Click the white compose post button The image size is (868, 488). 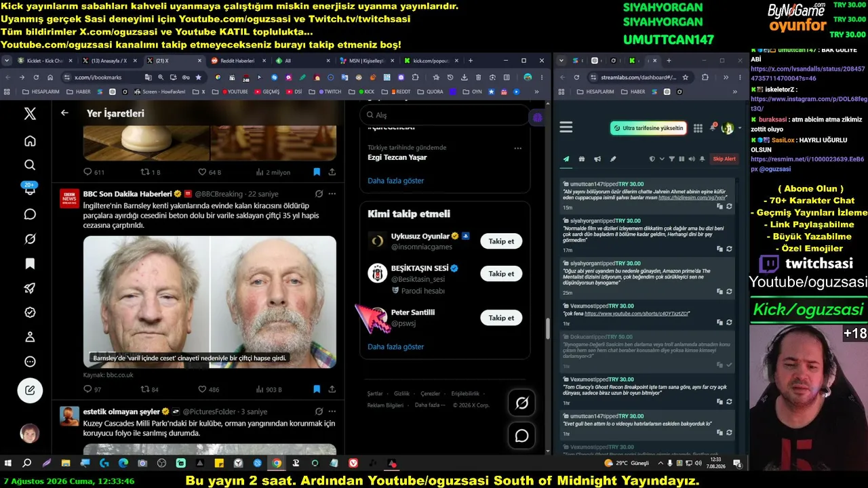tap(30, 390)
